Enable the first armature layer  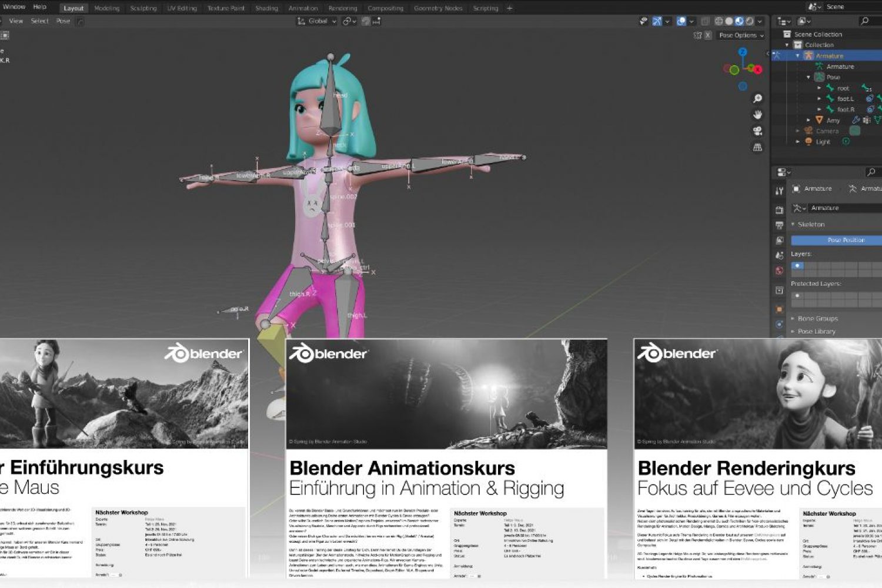(x=797, y=266)
